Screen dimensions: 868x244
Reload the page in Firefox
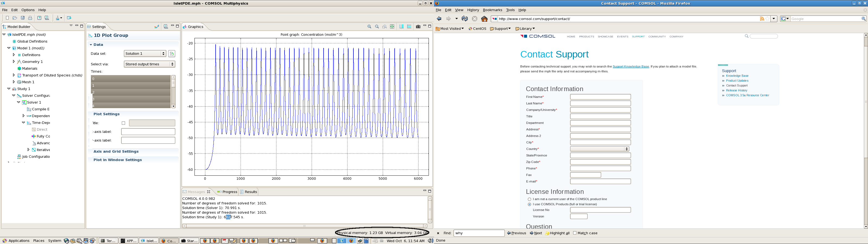click(465, 19)
